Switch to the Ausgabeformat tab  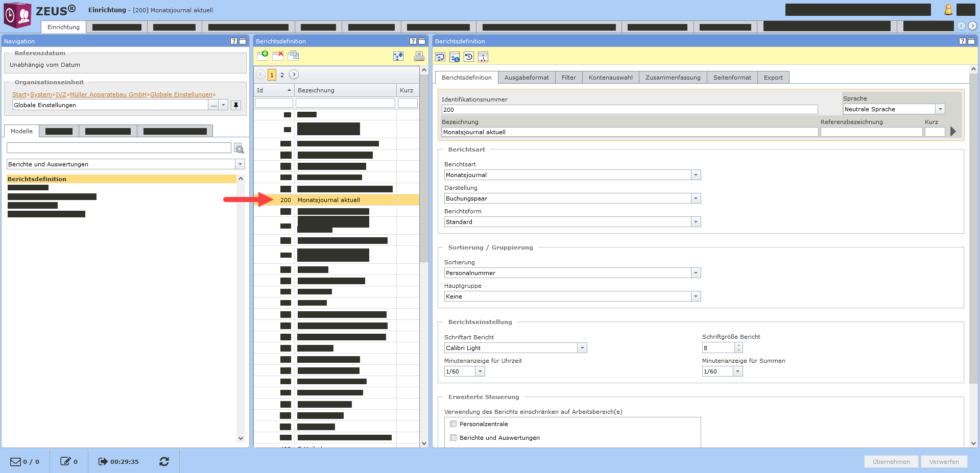point(526,78)
